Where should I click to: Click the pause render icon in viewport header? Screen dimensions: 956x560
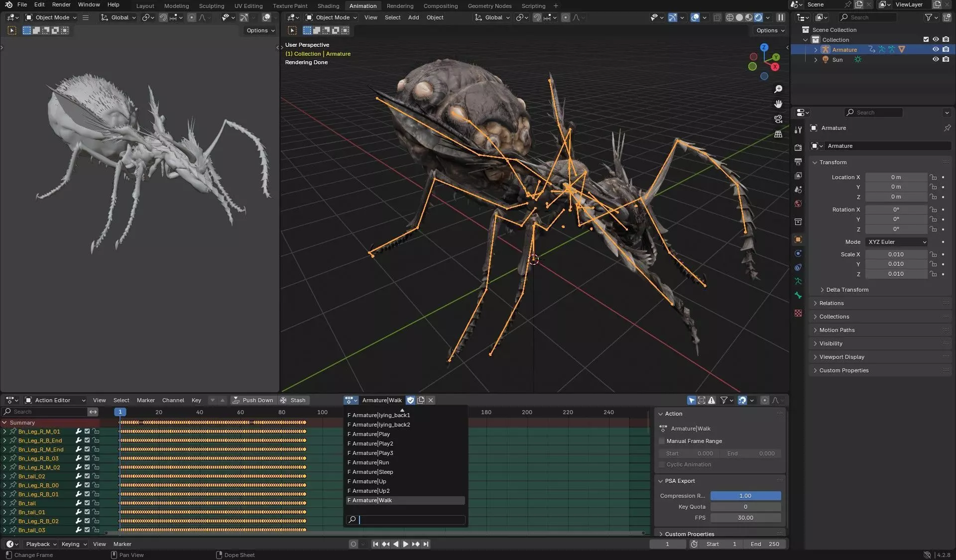tap(781, 17)
